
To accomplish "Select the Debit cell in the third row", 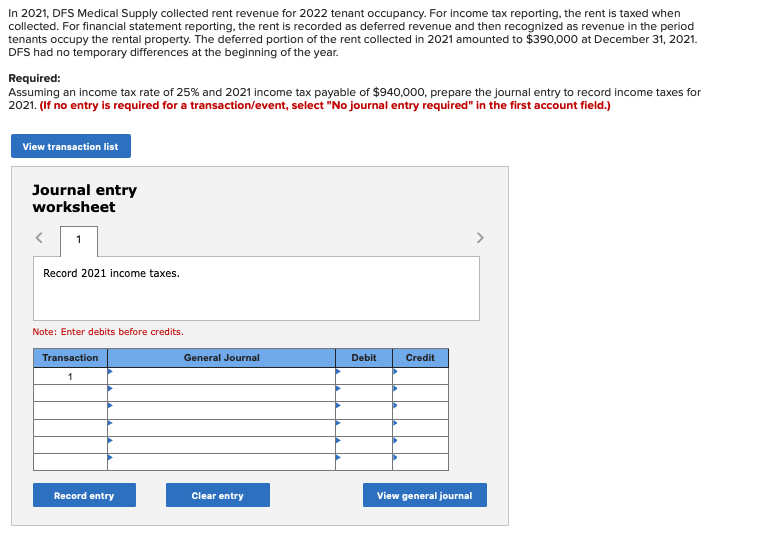I will 364,411.
